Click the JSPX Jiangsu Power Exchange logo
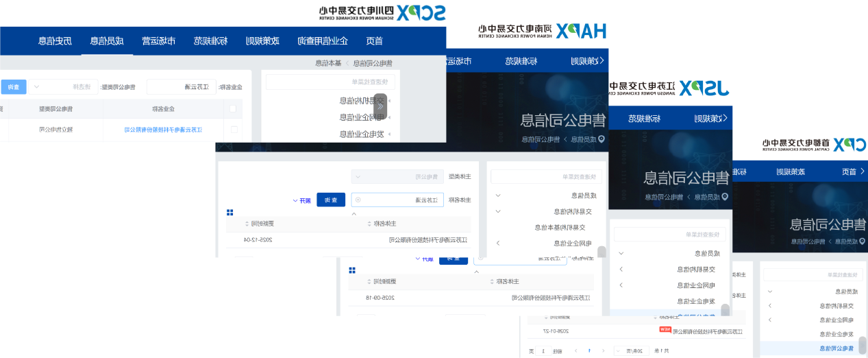Image resolution: width=868 pixels, height=358 pixels. 669,88
